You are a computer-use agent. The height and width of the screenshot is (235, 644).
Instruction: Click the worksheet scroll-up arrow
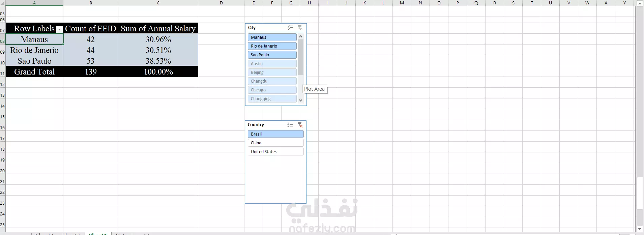click(x=640, y=3)
